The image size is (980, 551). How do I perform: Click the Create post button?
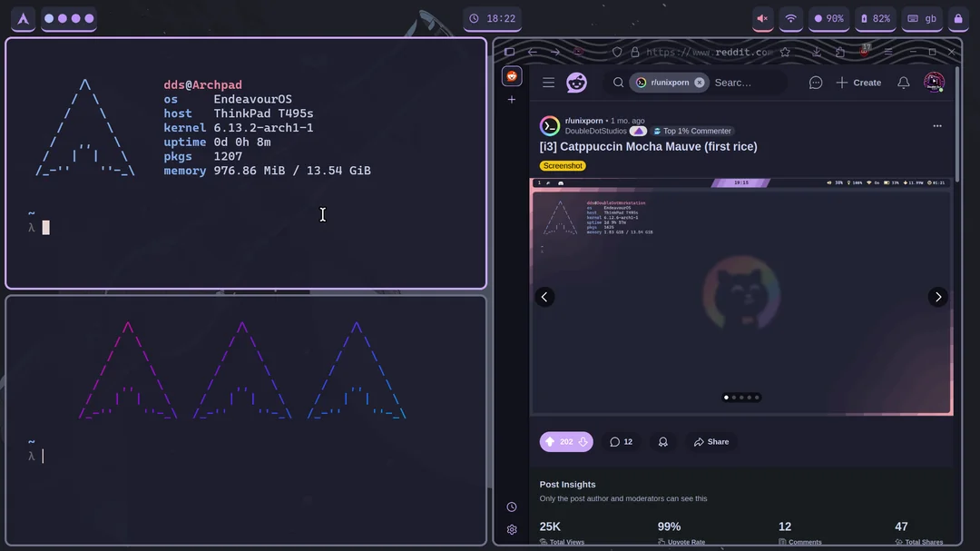click(858, 83)
